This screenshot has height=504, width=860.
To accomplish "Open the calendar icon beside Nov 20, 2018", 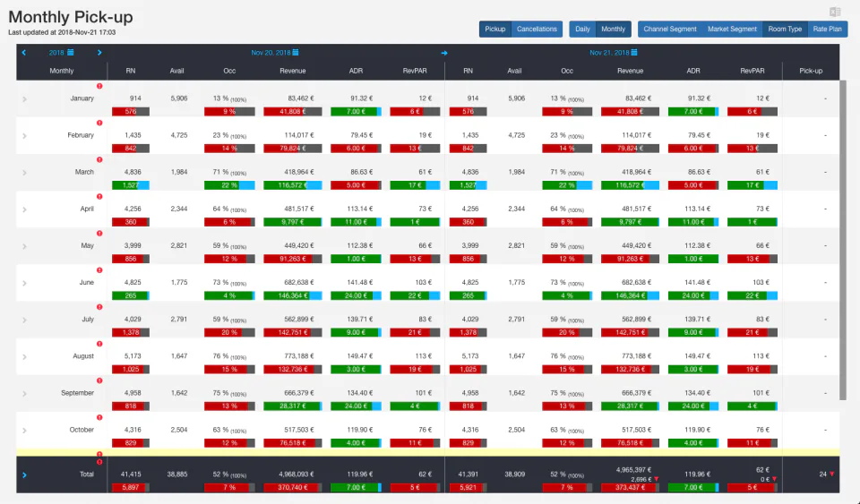I will tap(296, 53).
